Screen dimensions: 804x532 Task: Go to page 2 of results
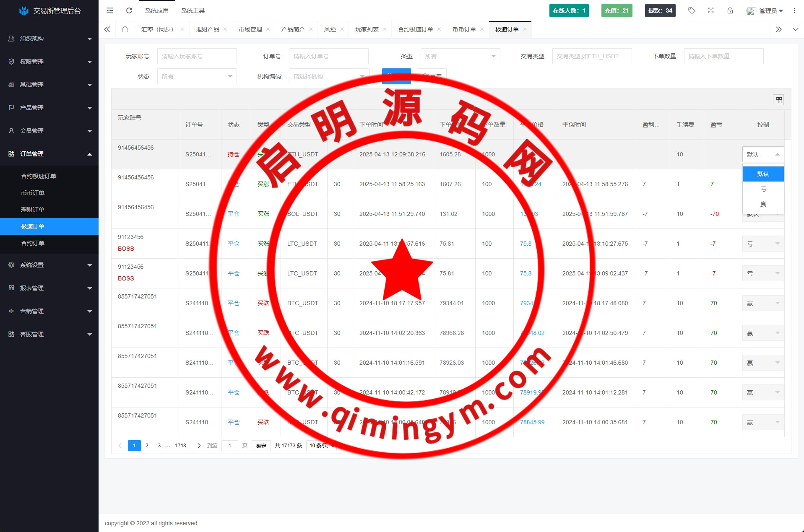[x=147, y=446]
